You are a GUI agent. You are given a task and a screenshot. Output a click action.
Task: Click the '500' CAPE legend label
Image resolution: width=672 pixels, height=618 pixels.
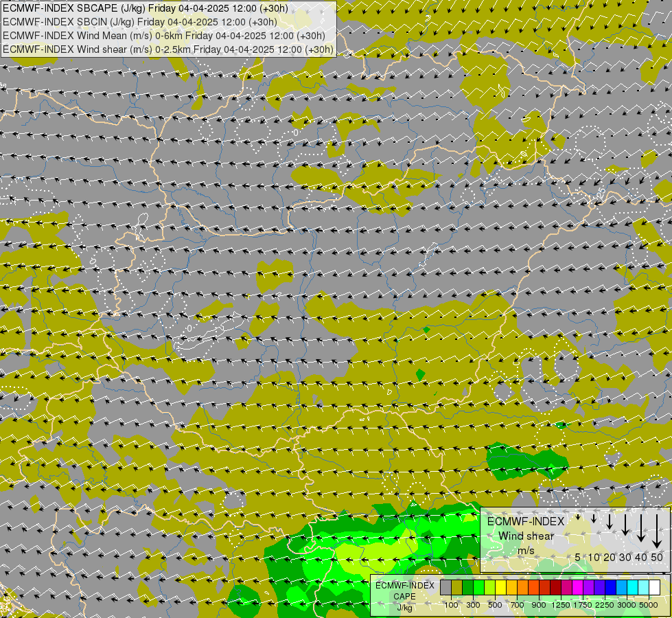(495, 605)
